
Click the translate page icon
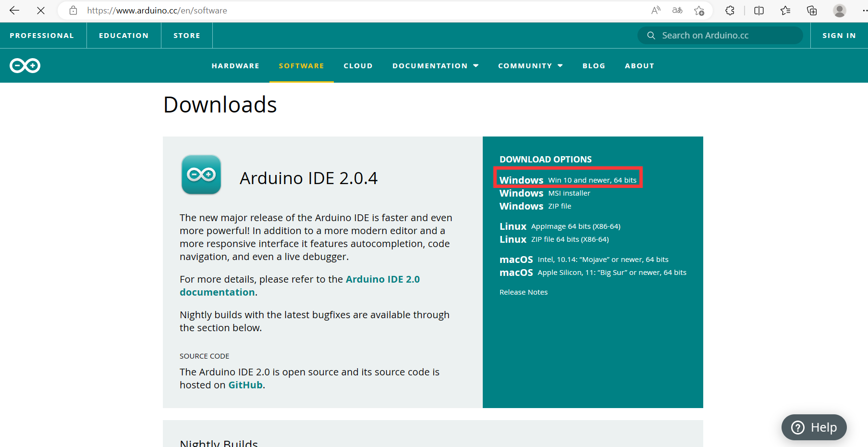(677, 11)
